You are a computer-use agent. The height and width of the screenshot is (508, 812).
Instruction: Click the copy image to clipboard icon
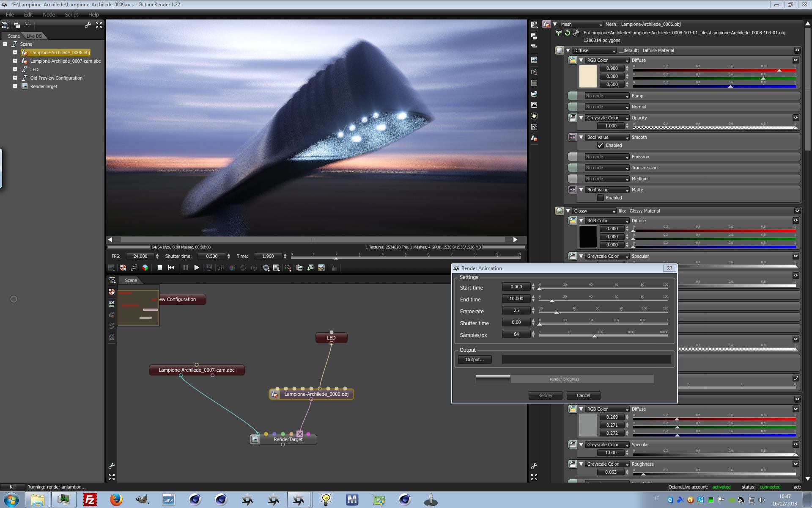(x=299, y=268)
